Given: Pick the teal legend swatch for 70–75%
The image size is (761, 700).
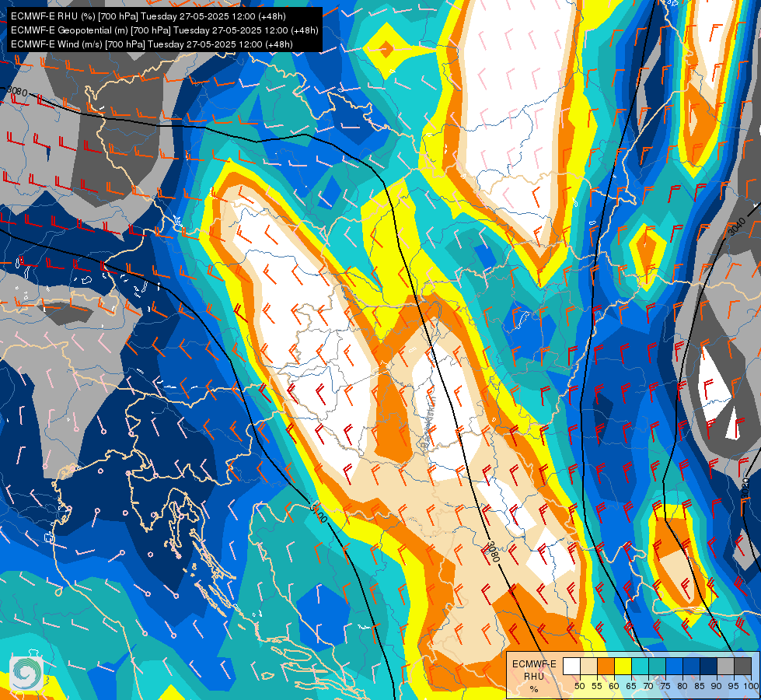Looking at the screenshot, I should pyautogui.click(x=657, y=666).
